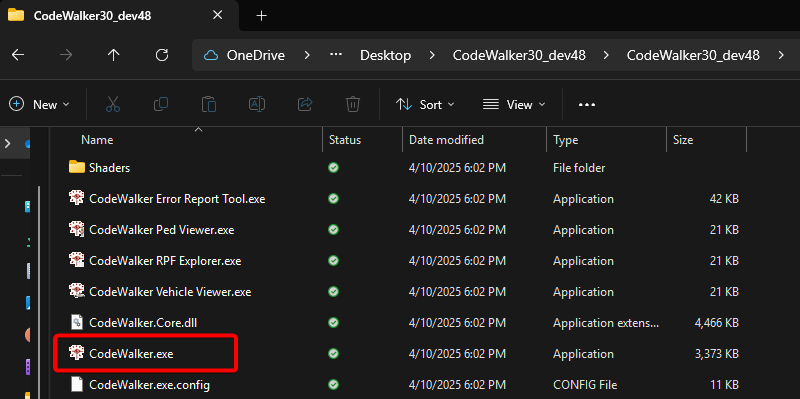The height and width of the screenshot is (399, 800).
Task: Select the CodeWalker30_dev48 window tab
Action: (118, 15)
